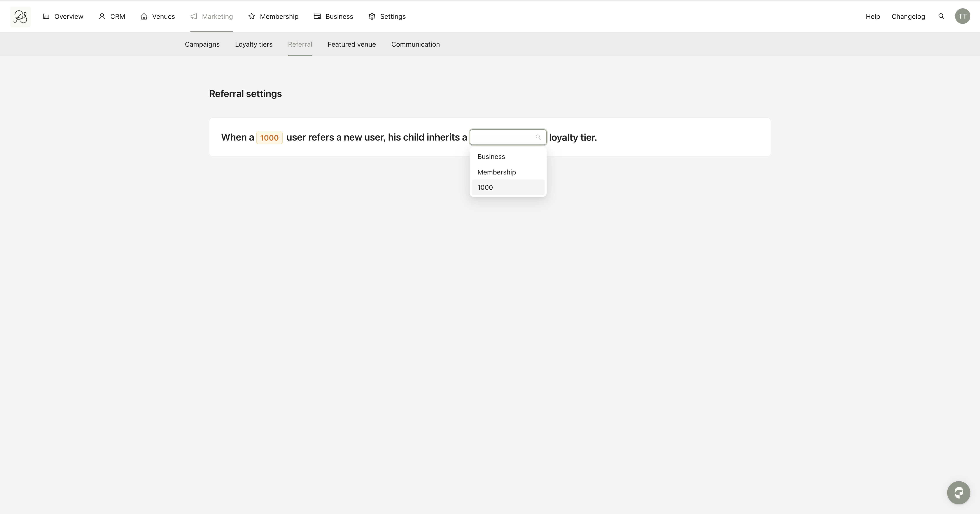View the Changelog link
The image size is (980, 514).
pos(908,16)
